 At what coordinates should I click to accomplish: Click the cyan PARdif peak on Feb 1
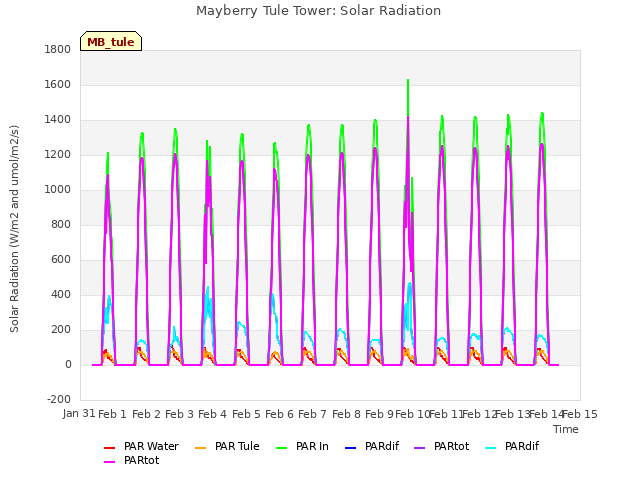[x=109, y=297]
